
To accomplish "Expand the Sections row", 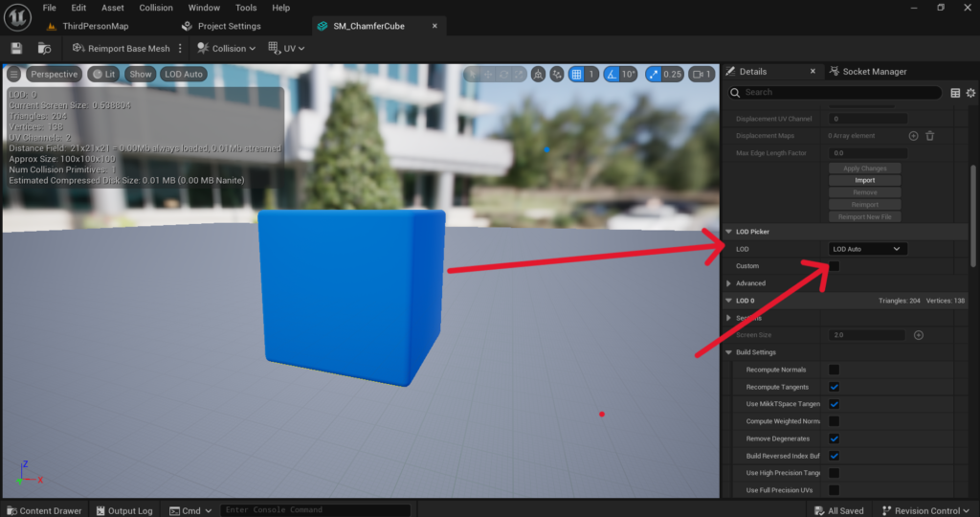I will pyautogui.click(x=728, y=318).
